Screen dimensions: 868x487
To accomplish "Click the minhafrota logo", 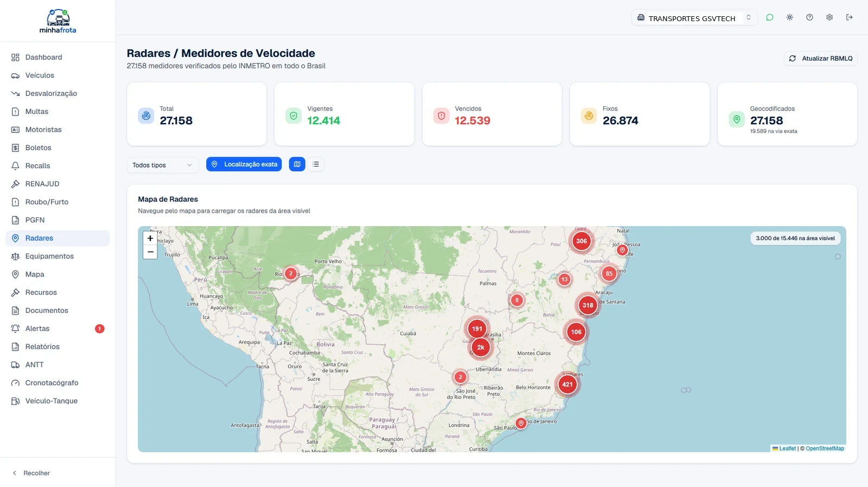I will pos(58,21).
